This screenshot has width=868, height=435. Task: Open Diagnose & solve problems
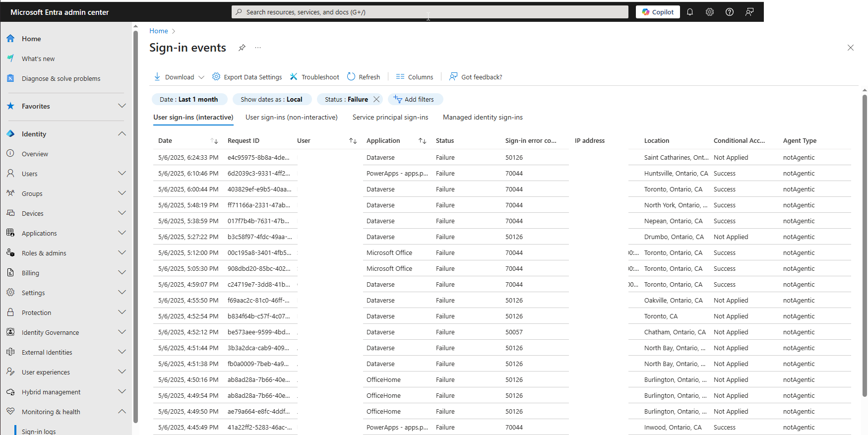(x=61, y=78)
